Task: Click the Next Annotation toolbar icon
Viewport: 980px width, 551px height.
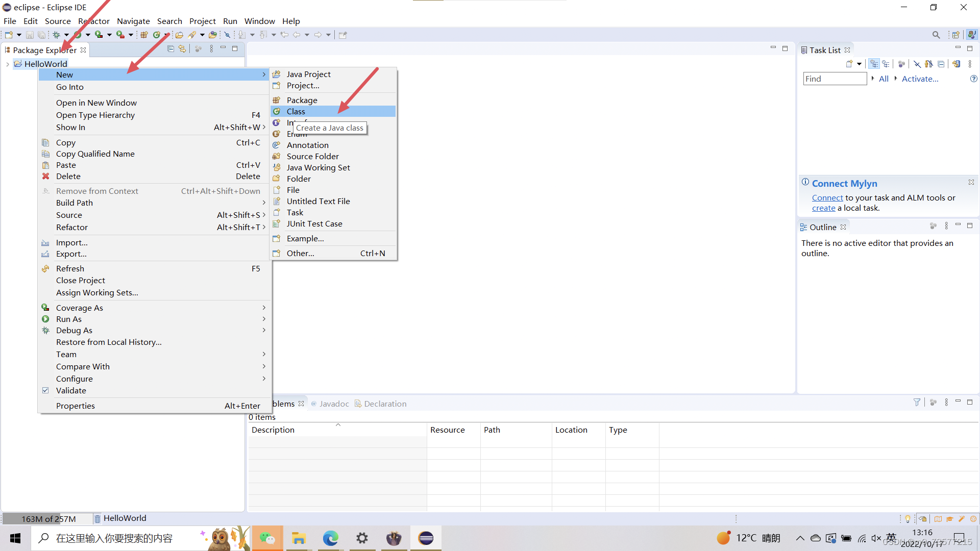Action: pyautogui.click(x=242, y=35)
